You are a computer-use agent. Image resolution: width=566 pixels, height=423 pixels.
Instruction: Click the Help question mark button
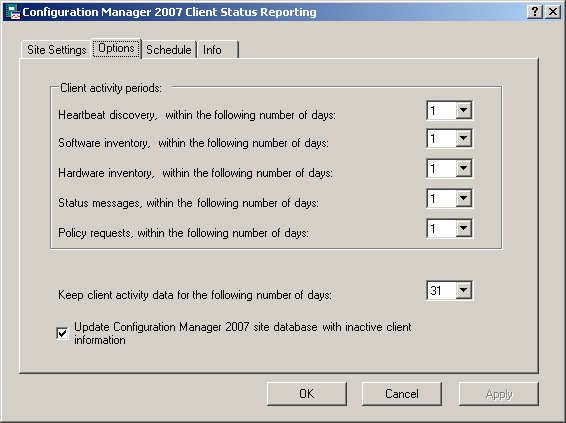pyautogui.click(x=535, y=12)
